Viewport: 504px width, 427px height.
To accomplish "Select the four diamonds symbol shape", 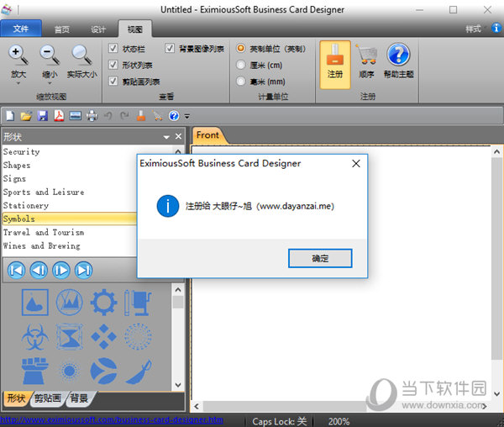I will [103, 337].
